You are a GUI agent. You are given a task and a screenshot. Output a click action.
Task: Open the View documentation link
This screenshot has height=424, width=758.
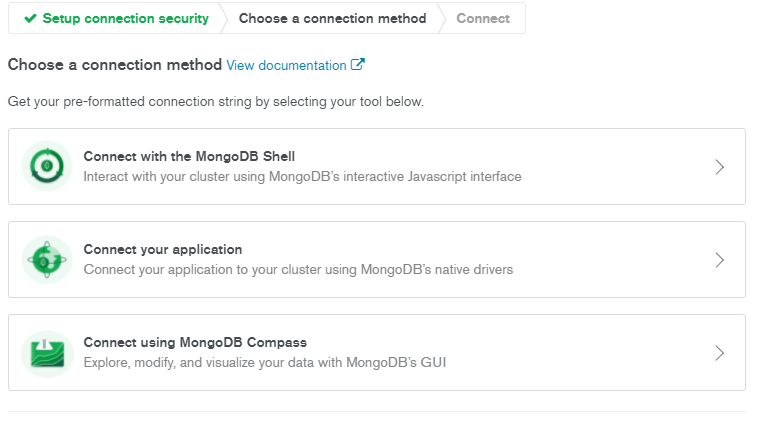286,65
